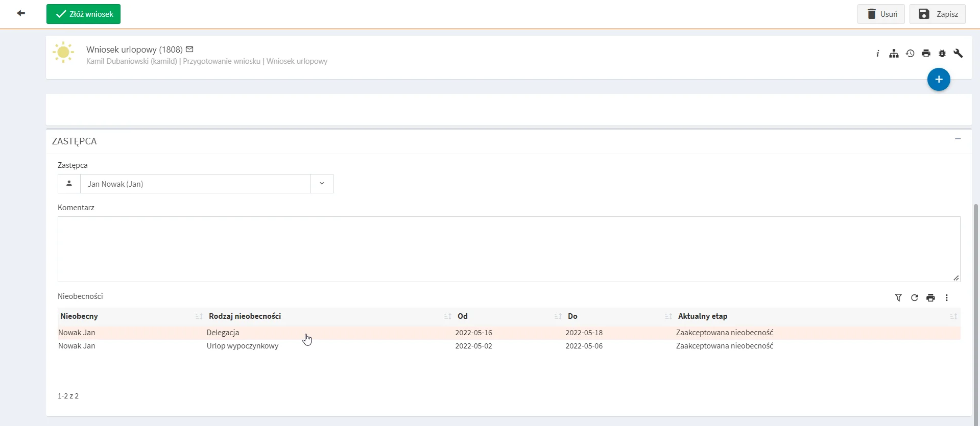Expand the Zastępca dropdown arrow
This screenshot has height=426, width=980.
click(x=322, y=184)
